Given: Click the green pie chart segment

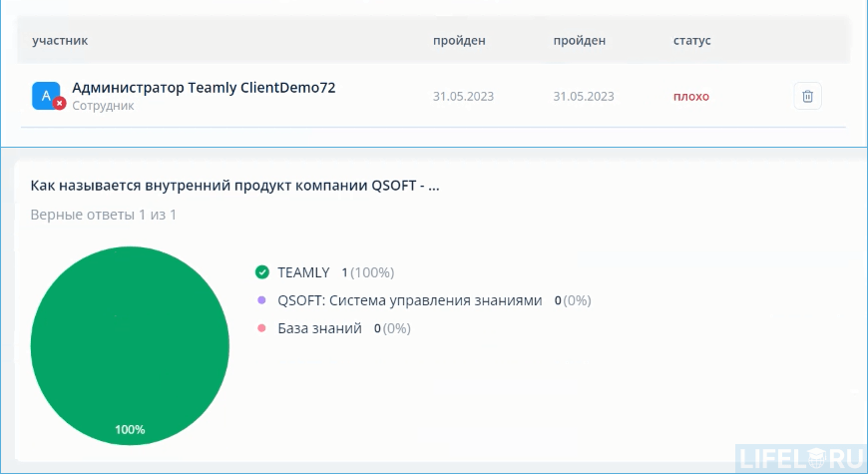Looking at the screenshot, I should point(130,345).
